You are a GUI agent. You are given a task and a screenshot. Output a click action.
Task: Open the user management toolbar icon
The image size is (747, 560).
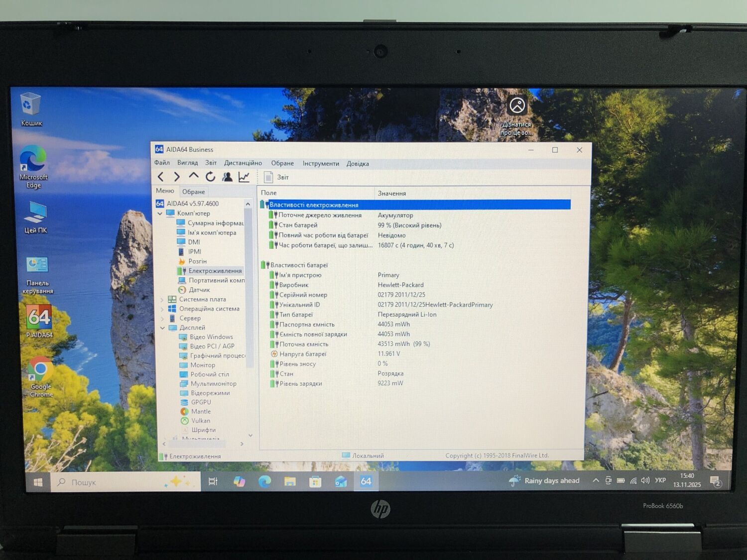[227, 177]
